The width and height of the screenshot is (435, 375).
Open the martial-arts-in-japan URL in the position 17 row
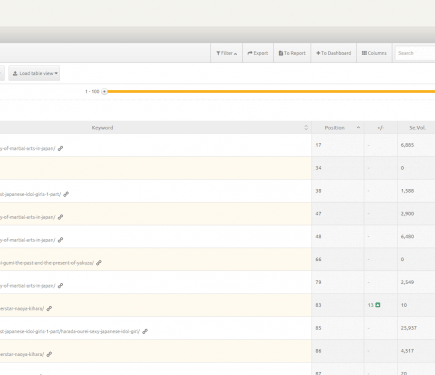[x=27, y=149]
